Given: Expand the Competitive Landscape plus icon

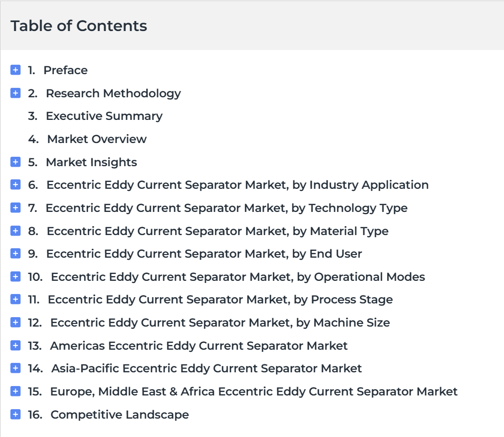Looking at the screenshot, I should (x=15, y=414).
